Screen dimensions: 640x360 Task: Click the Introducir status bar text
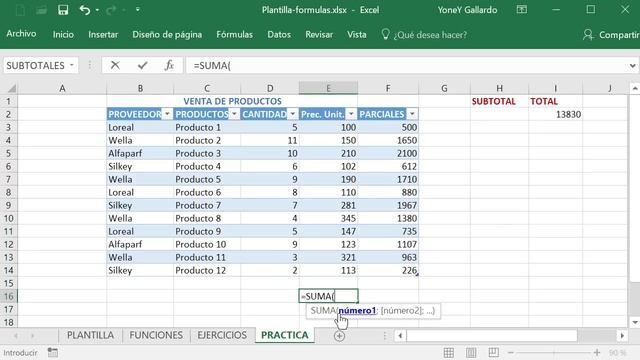pyautogui.click(x=20, y=353)
